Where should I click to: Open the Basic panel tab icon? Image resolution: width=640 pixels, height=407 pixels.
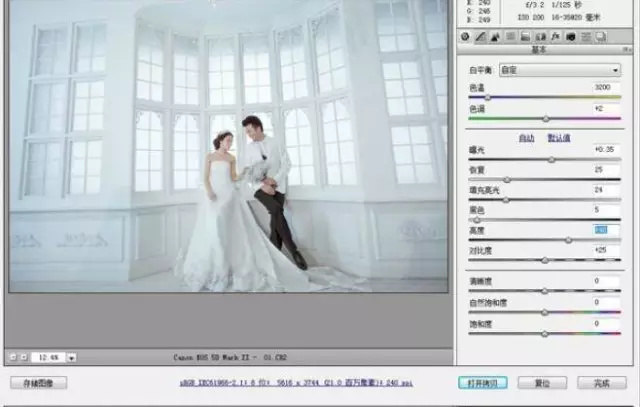click(465, 37)
